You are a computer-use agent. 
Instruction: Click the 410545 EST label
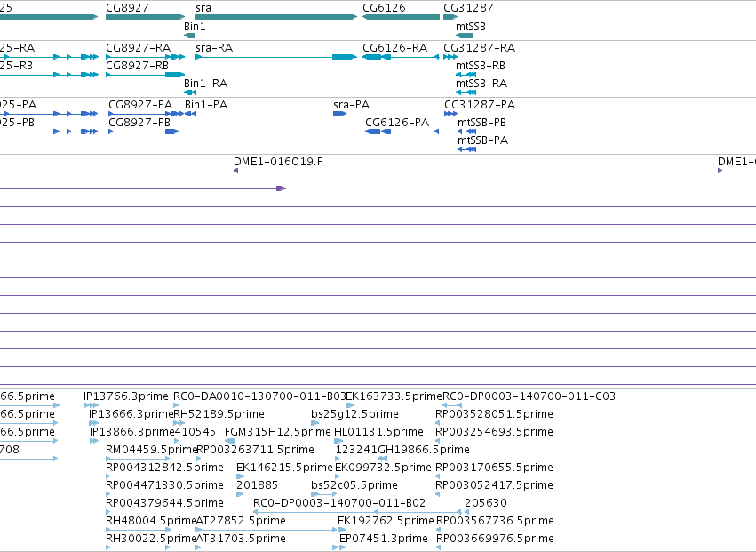(x=195, y=432)
